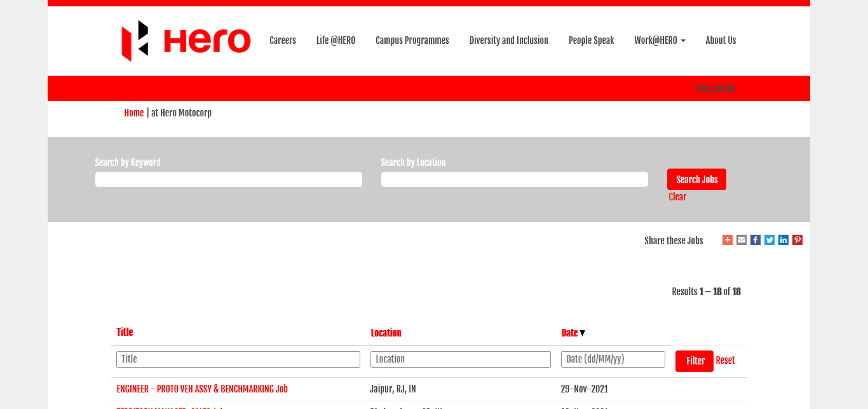This screenshot has height=409, width=868.
Task: Open the Engineer Proto Veh Assy job
Action: coord(202,389)
